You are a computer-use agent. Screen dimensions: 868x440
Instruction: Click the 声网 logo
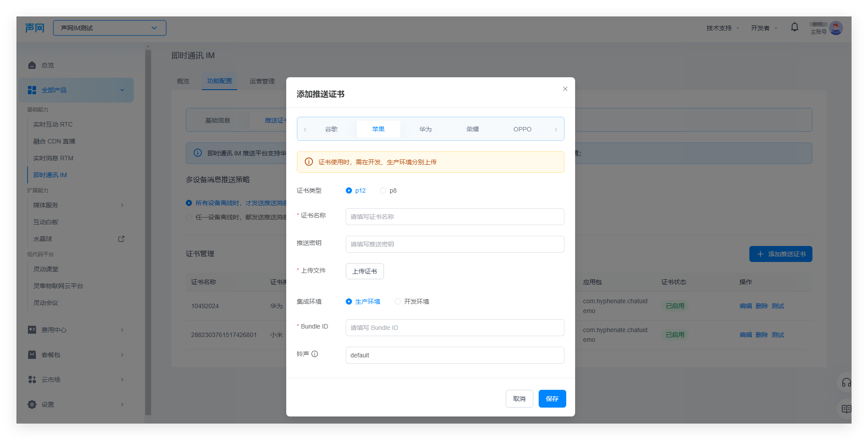point(35,28)
